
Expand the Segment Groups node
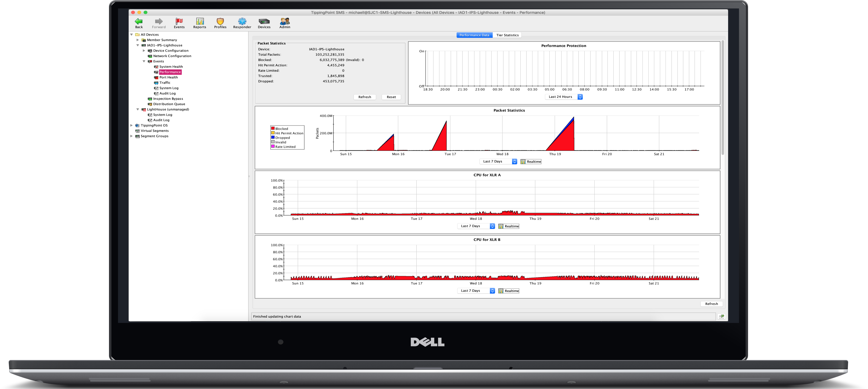point(131,136)
